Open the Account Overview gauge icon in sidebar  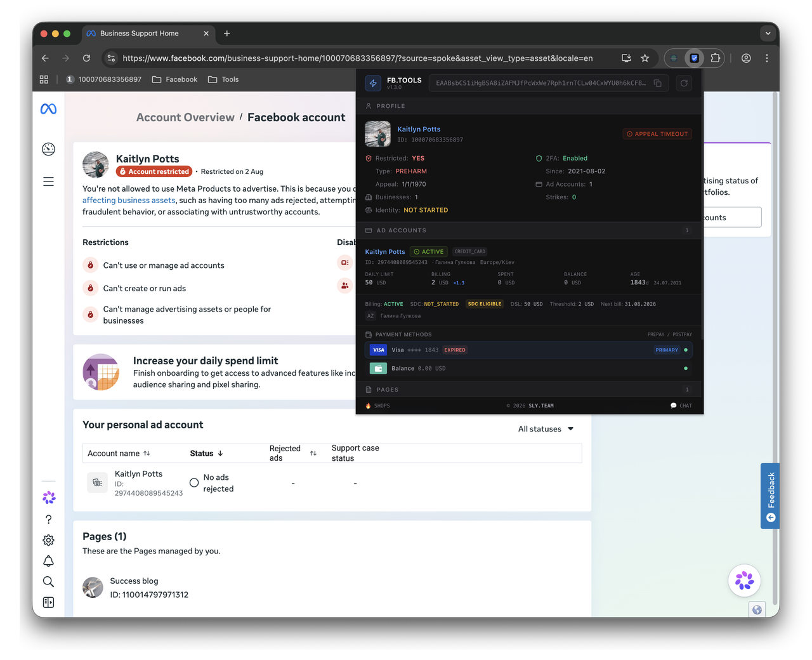point(48,149)
